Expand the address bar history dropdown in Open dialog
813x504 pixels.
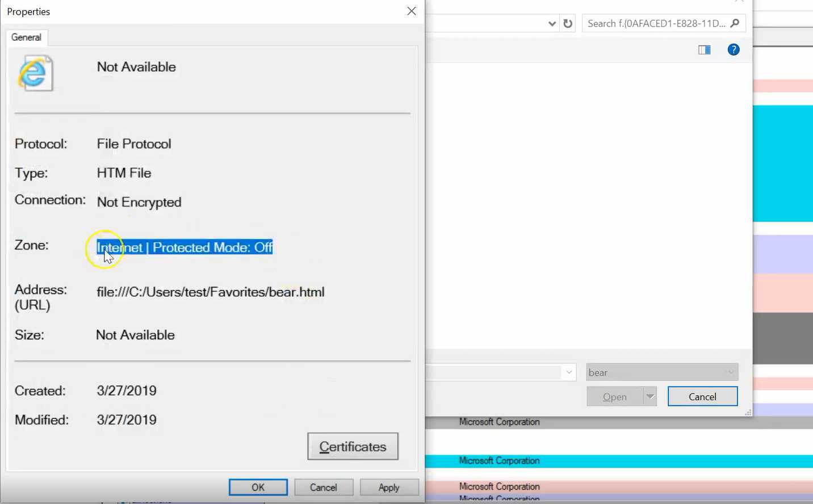pyautogui.click(x=552, y=24)
